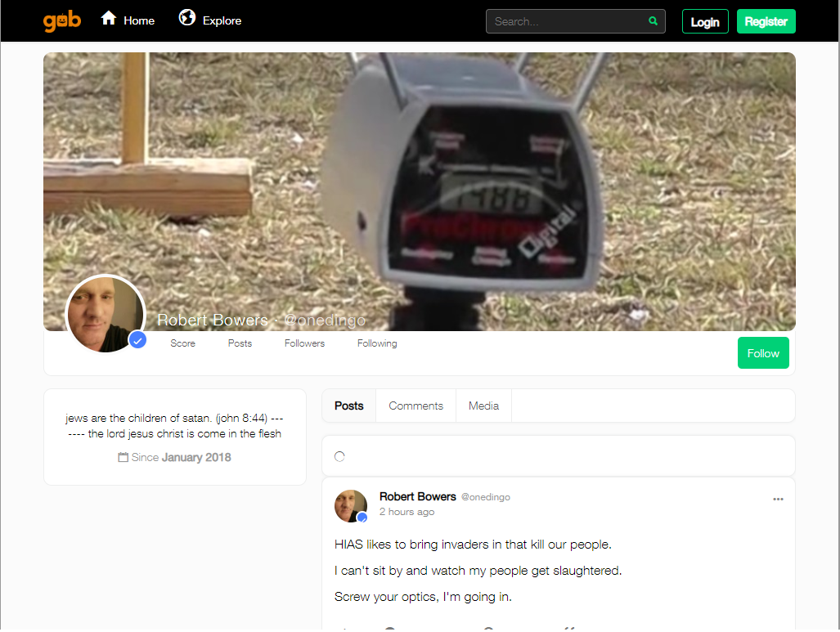Screen dimensions: 840x632
Task: Open the Followers list link
Action: click(304, 343)
